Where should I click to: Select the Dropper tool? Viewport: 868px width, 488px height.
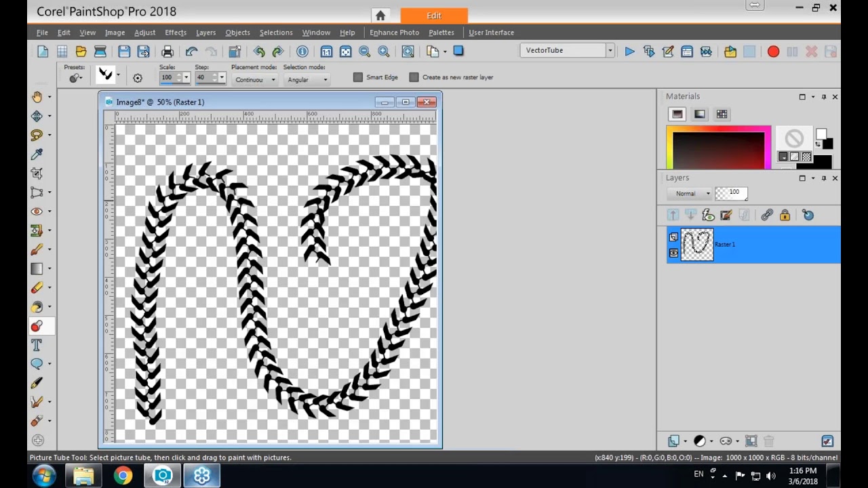point(37,154)
